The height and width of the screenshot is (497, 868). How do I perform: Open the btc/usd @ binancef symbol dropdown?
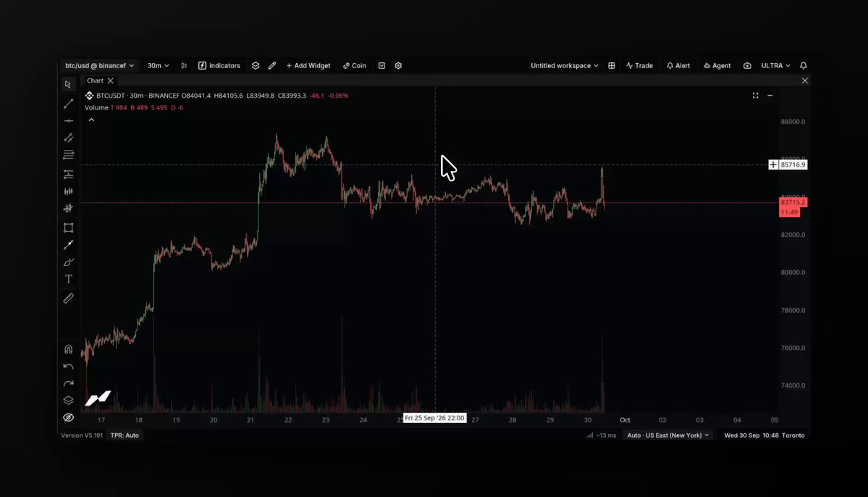click(x=100, y=65)
